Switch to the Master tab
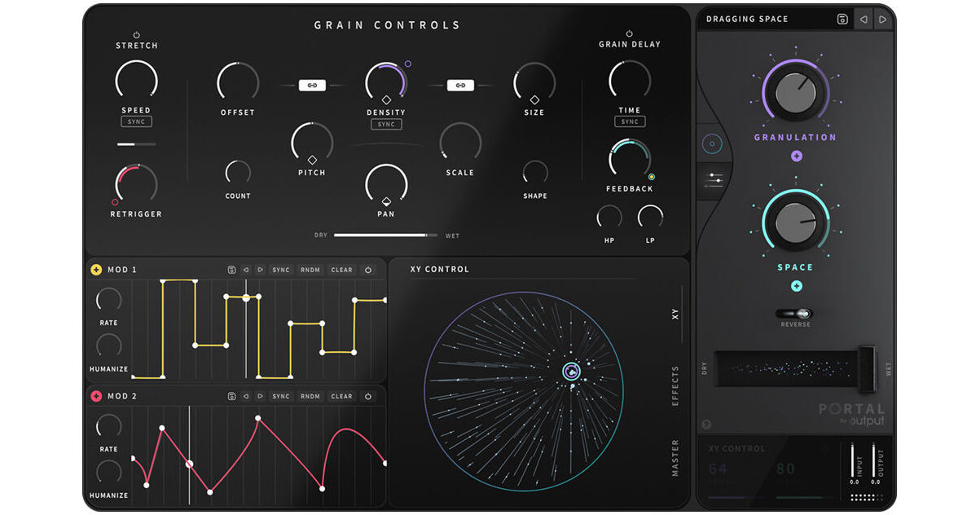 click(x=675, y=458)
